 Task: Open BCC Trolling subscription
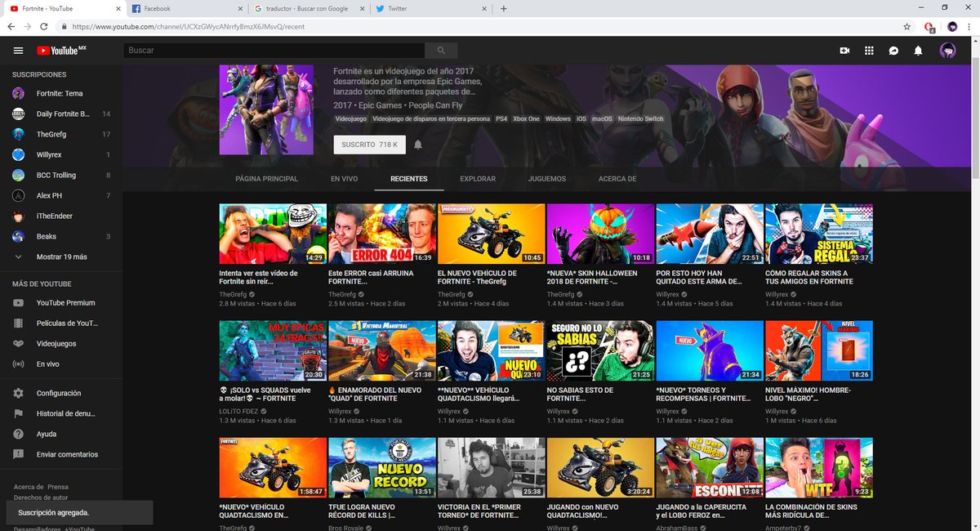coord(61,175)
